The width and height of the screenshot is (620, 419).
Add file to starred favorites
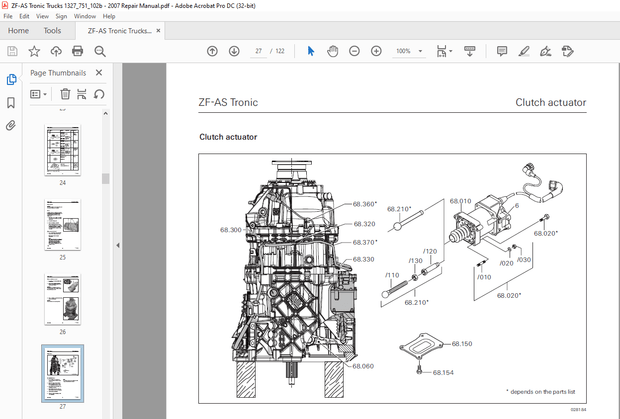(34, 51)
